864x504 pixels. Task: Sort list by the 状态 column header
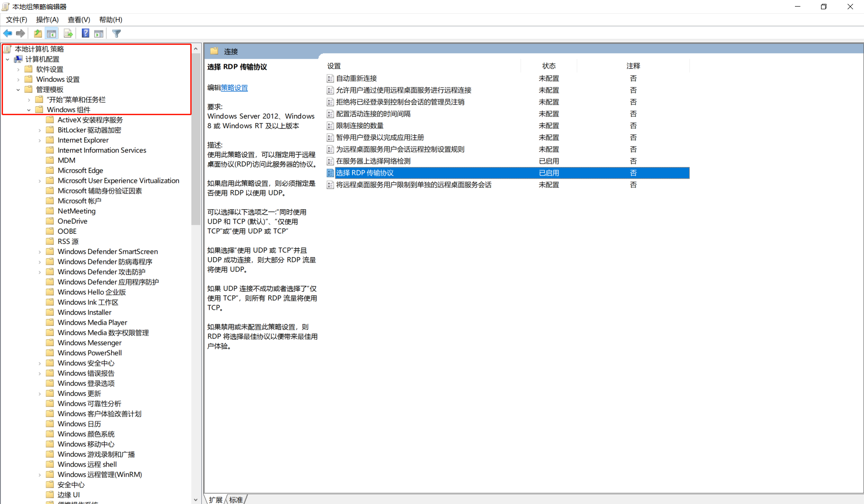click(x=548, y=66)
